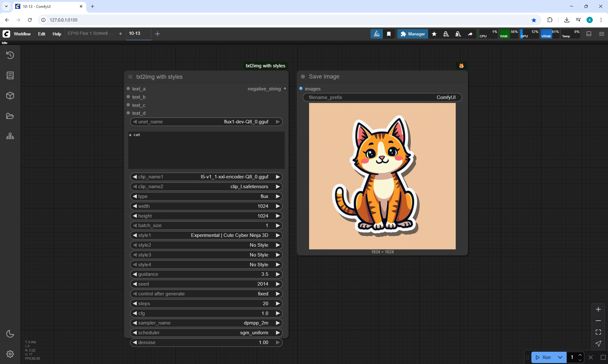Viewport: 608px width, 364px height.
Task: Click the share arrow icon in toolbar
Action: 470,34
